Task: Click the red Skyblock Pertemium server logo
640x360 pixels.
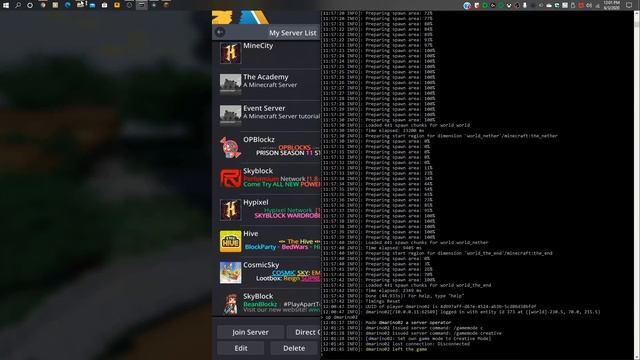Action: pyautogui.click(x=230, y=178)
